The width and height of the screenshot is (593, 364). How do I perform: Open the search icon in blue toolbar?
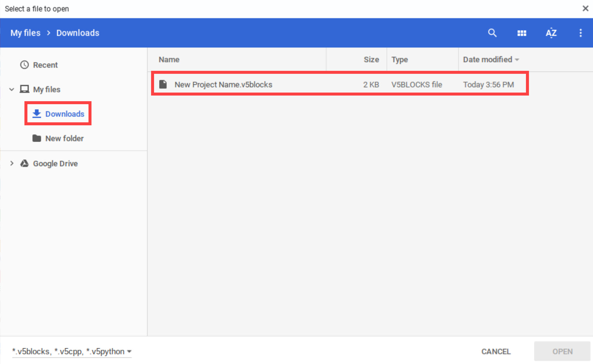[492, 33]
